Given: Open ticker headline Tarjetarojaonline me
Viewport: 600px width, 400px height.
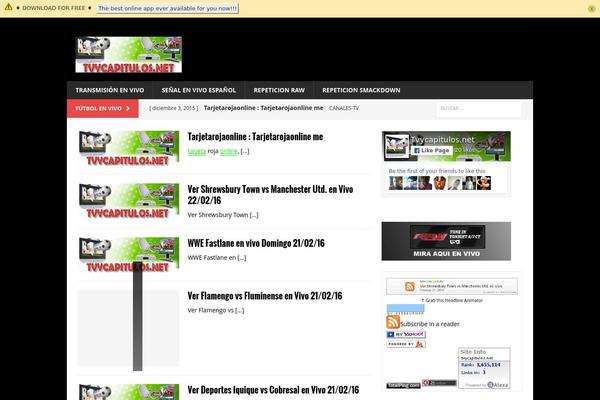Looking at the screenshot, I should tap(263, 108).
